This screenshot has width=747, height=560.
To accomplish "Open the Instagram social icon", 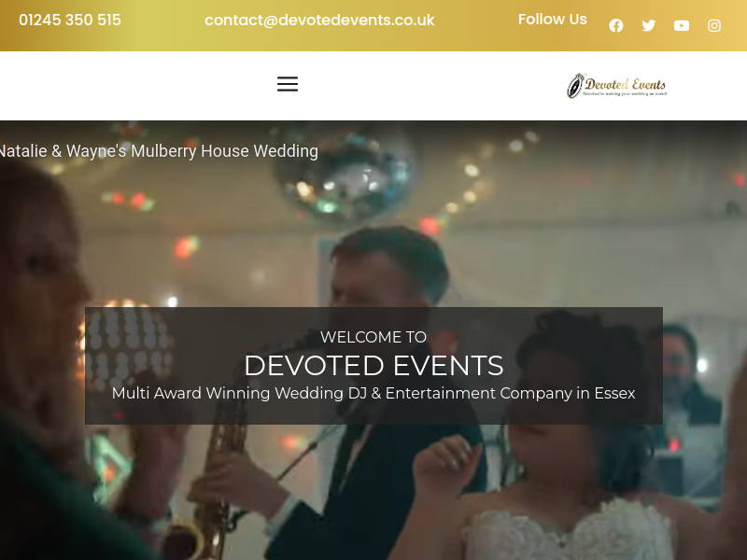I will tap(713, 25).
